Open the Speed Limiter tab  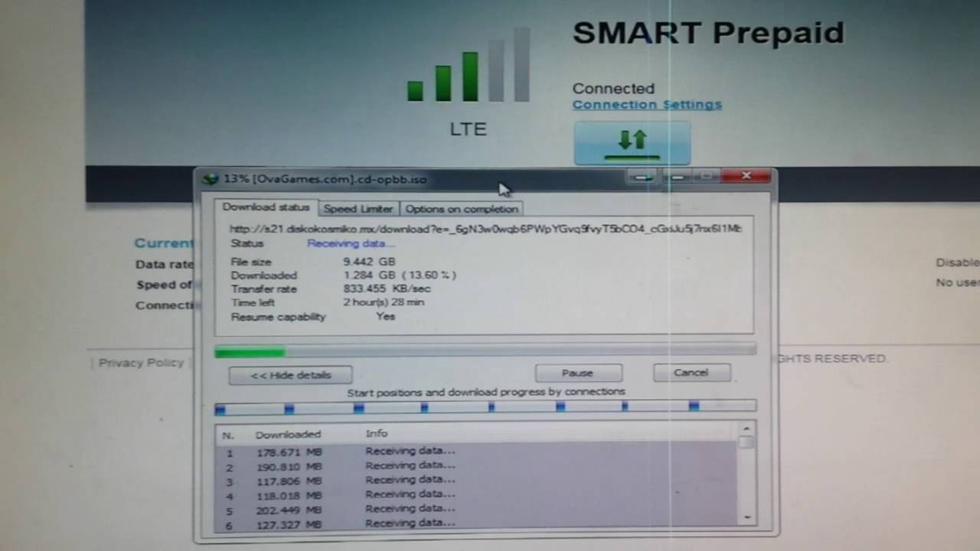358,209
